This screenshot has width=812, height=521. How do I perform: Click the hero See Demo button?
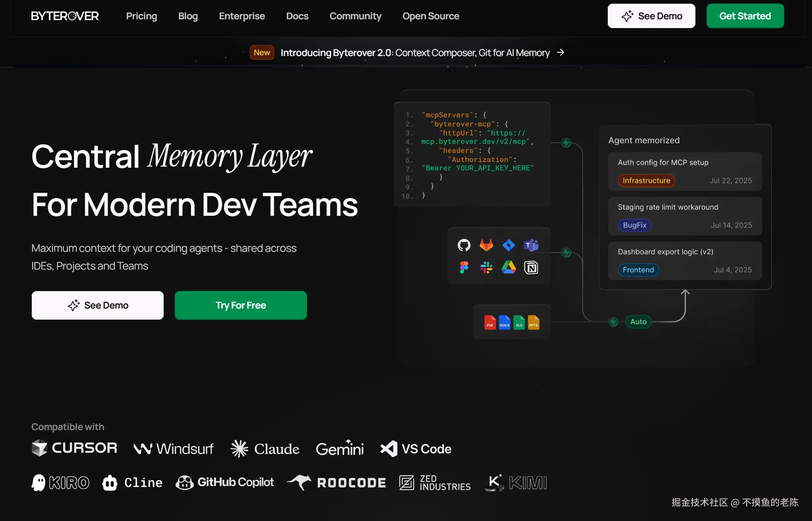coord(98,305)
